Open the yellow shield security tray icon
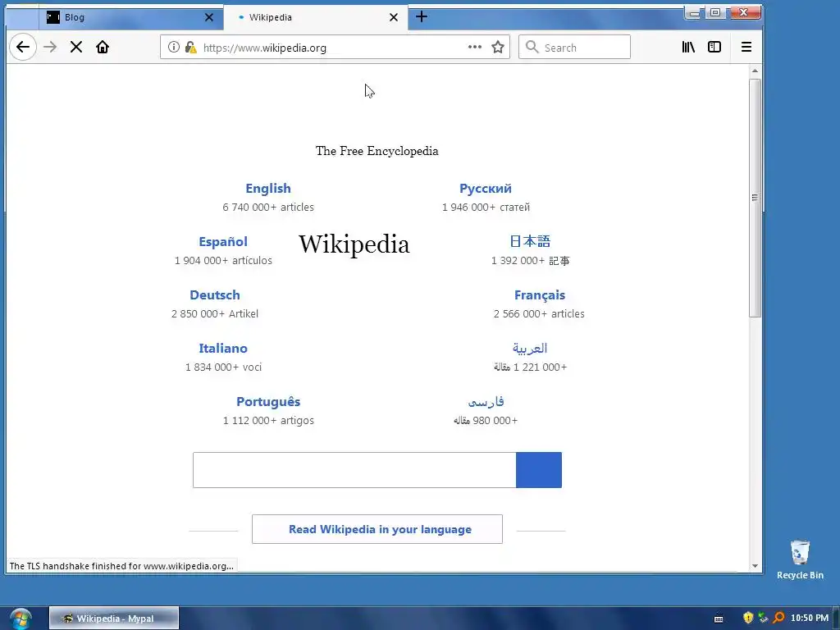 748,618
